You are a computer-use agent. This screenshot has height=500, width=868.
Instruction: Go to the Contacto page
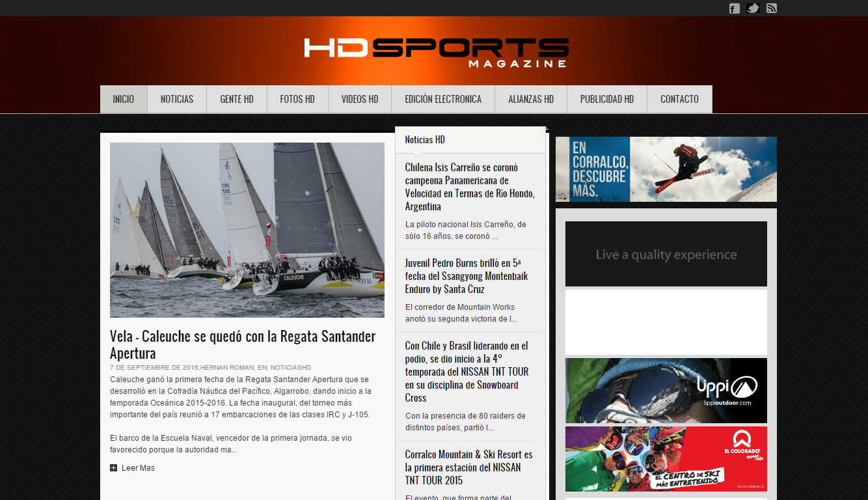click(679, 100)
